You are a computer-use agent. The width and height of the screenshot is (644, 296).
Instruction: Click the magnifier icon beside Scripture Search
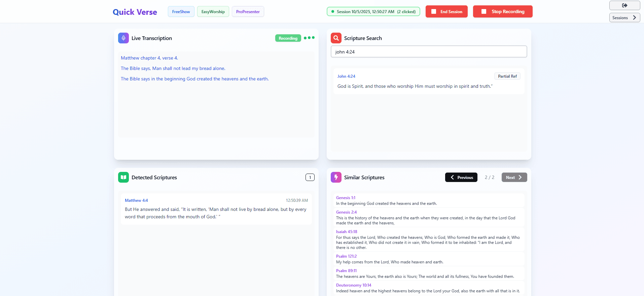click(336, 38)
